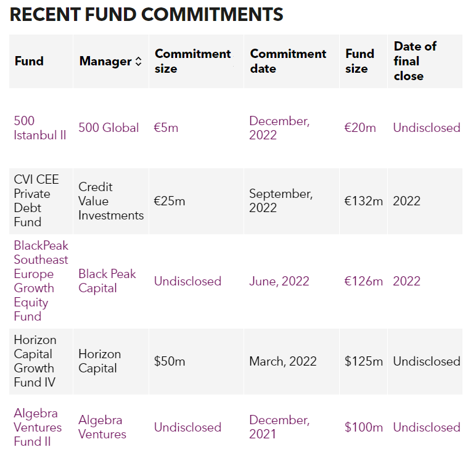Open Black Peak Capital manager link
Image resolution: width=476 pixels, height=455 pixels.
coord(107,281)
